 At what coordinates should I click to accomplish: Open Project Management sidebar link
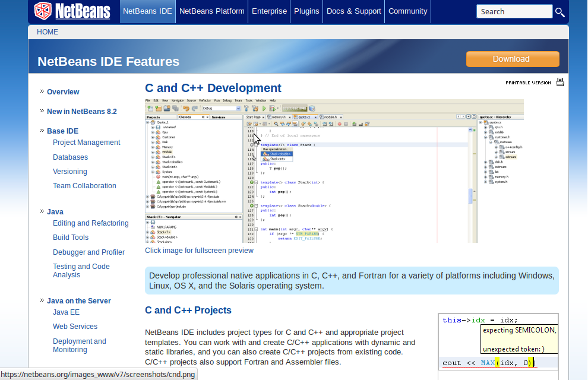point(87,142)
